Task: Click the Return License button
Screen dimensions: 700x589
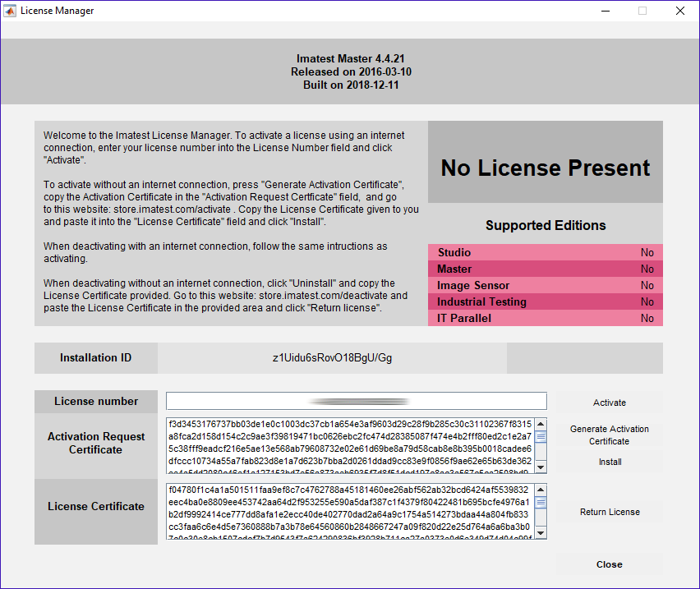Action: (x=610, y=512)
